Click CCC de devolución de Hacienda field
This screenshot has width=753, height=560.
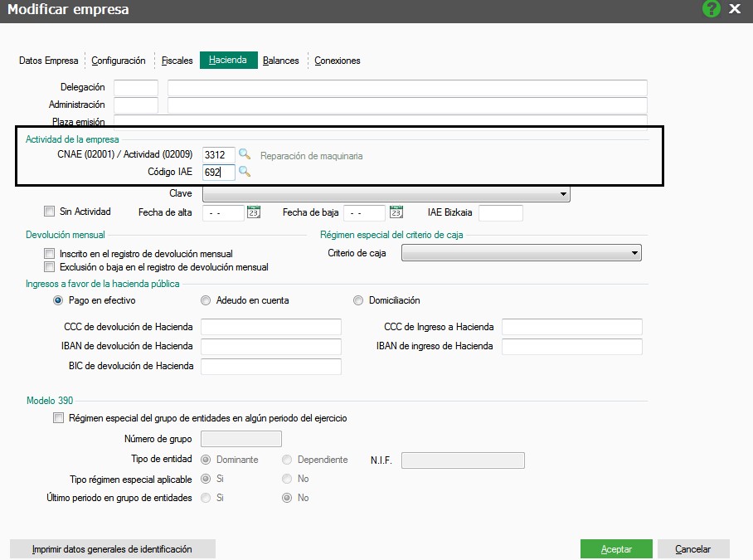271,327
